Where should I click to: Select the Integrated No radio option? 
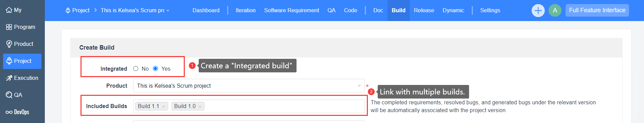point(136,69)
